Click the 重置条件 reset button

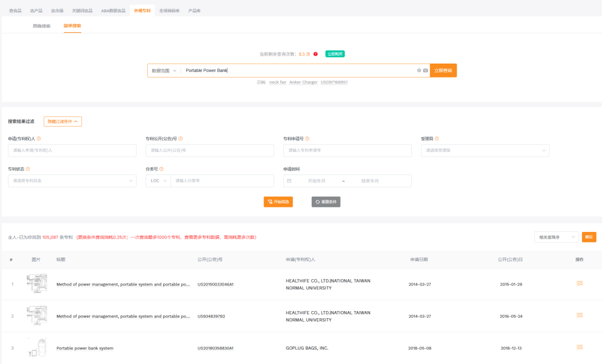(326, 202)
